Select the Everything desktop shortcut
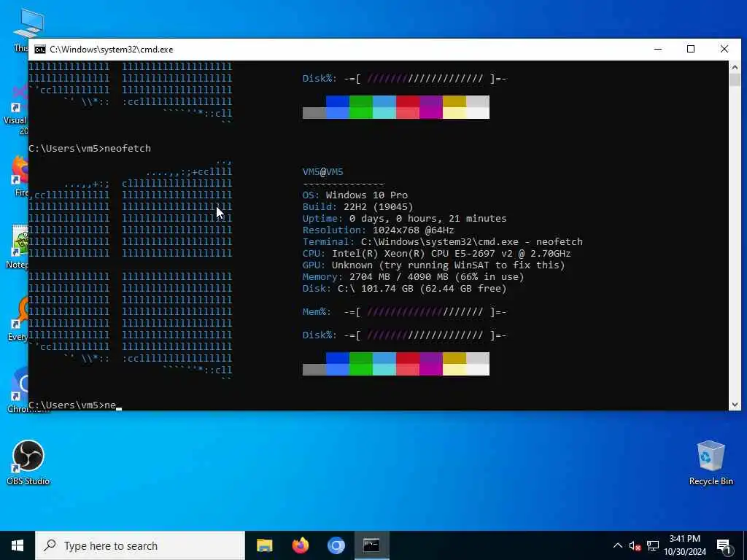 (x=18, y=318)
